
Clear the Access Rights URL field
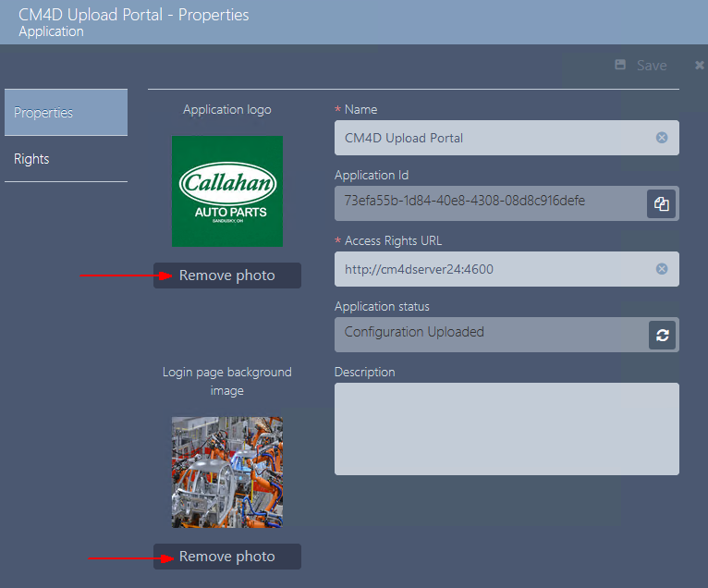click(x=662, y=269)
